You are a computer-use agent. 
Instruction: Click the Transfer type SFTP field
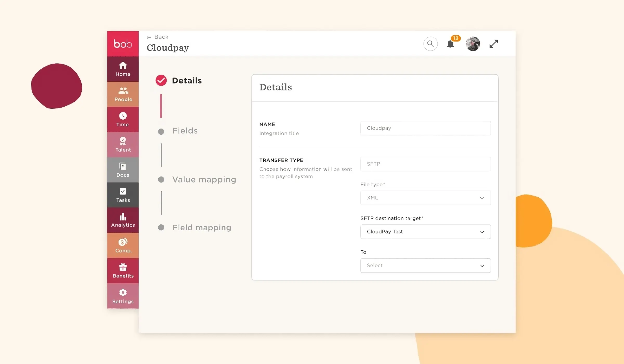[x=425, y=164]
